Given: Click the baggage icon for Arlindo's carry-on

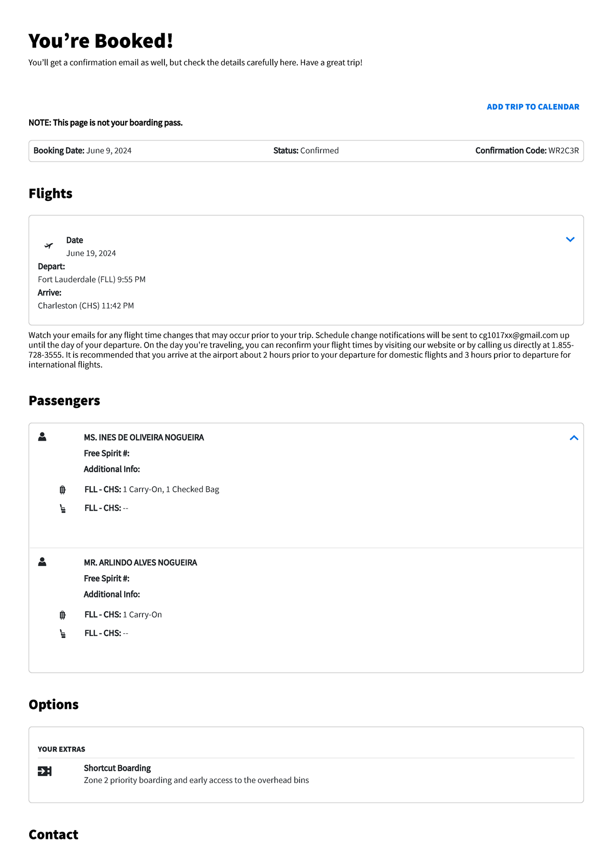Looking at the screenshot, I should [62, 614].
